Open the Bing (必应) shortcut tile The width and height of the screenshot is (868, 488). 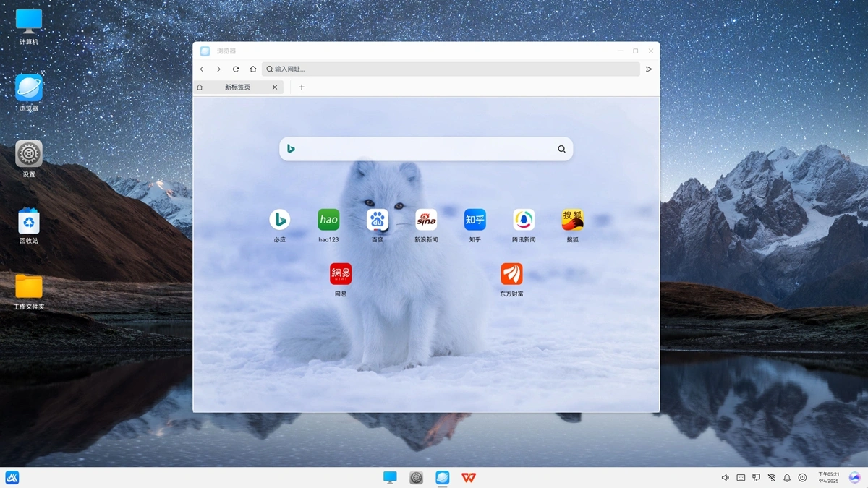coord(280,220)
